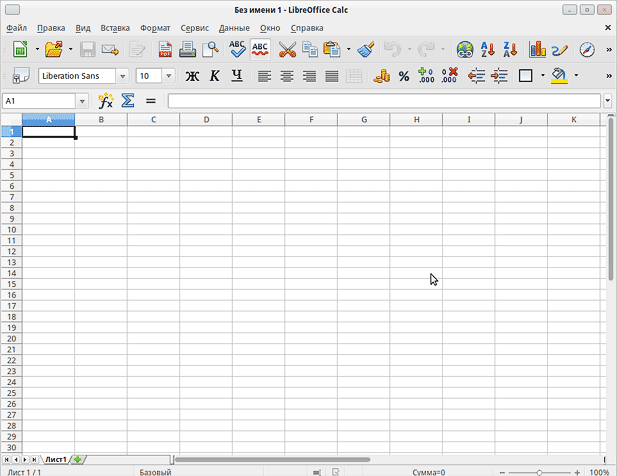Send the document as email
Screen dimensions: 617x476
110,50
